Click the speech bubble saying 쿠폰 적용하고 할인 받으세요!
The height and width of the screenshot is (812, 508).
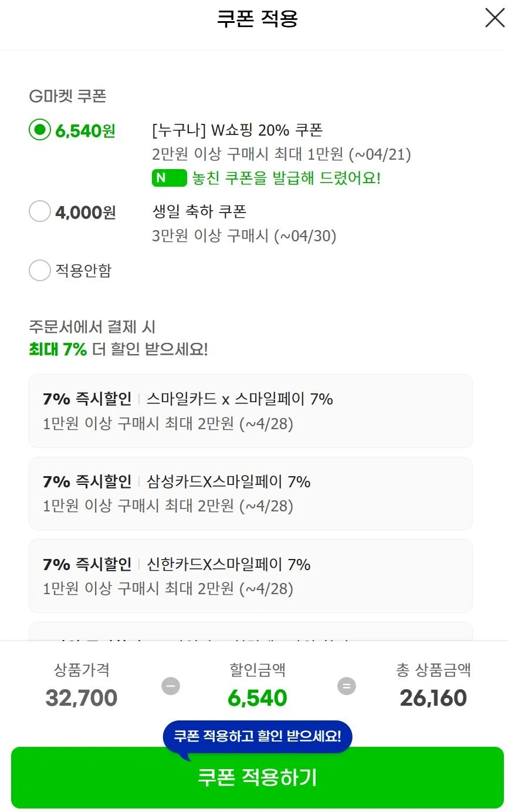(x=256, y=734)
